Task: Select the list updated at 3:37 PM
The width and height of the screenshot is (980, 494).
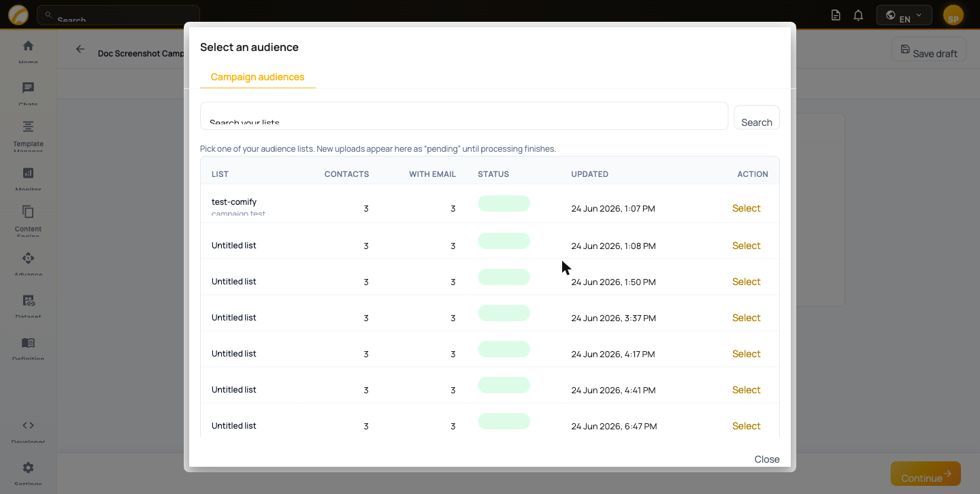Action: (x=746, y=318)
